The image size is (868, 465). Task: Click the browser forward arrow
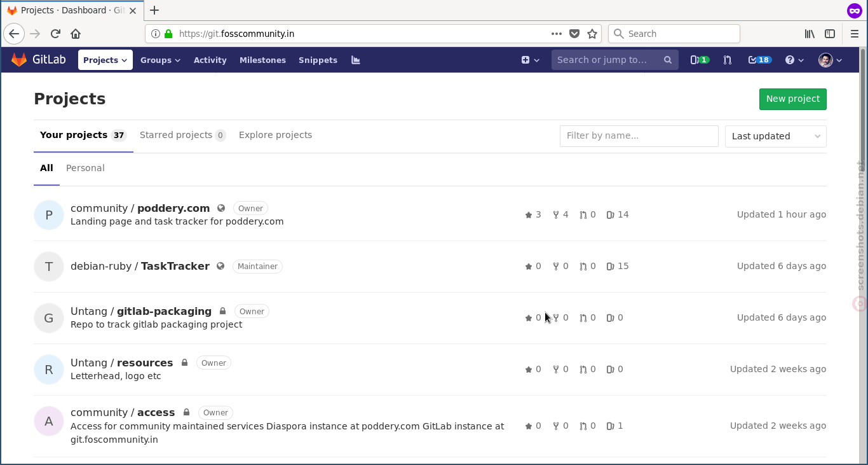point(35,34)
